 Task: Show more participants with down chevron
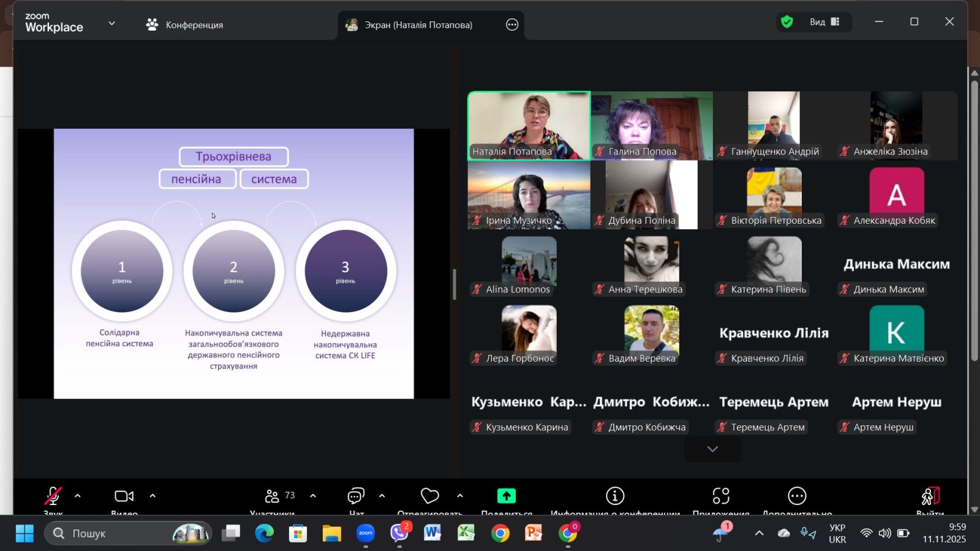(x=712, y=449)
